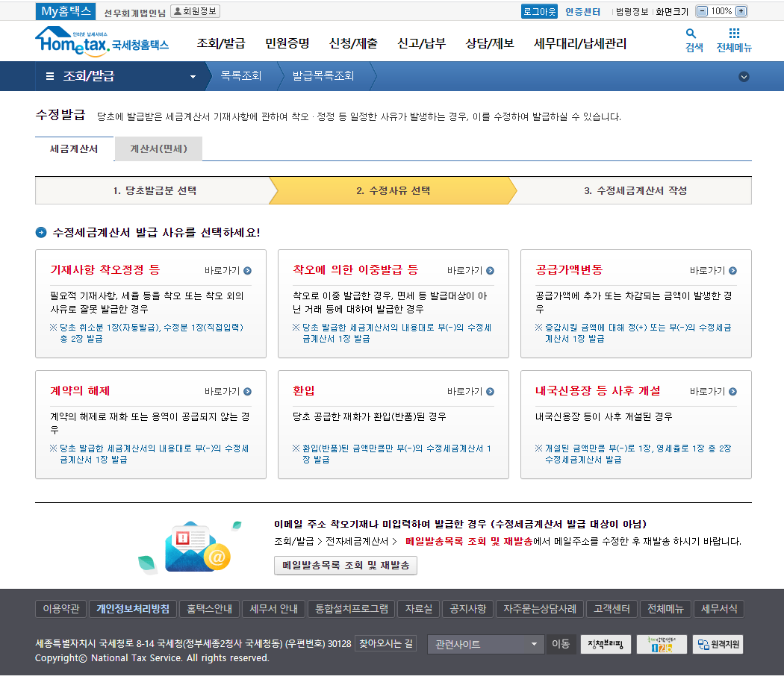Viewport: 784px width, 697px height.
Task: Open 세무서 안내 in the footer
Action: click(273, 608)
